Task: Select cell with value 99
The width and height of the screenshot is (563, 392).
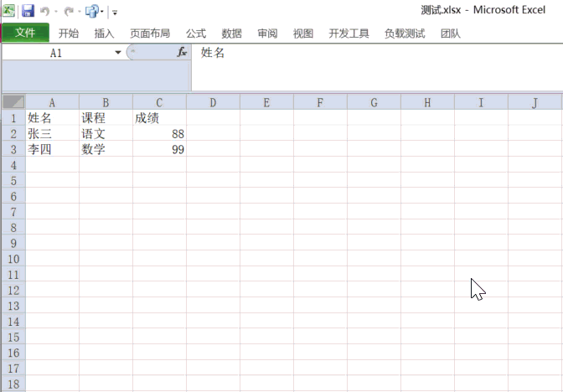Action: click(x=159, y=149)
